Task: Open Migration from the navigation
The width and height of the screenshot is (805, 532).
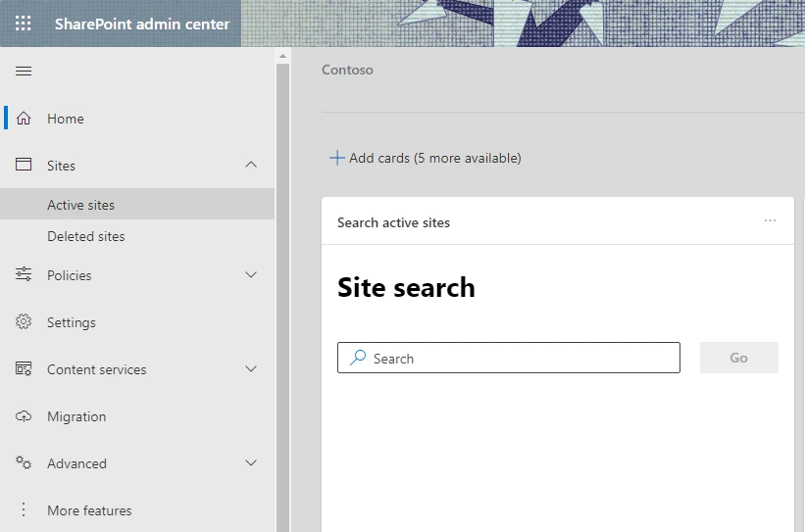Action: pyautogui.click(x=137, y=416)
